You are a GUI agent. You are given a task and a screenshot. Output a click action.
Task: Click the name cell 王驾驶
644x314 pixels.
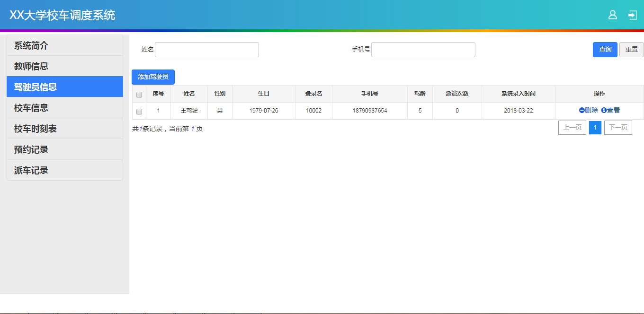[x=189, y=111]
